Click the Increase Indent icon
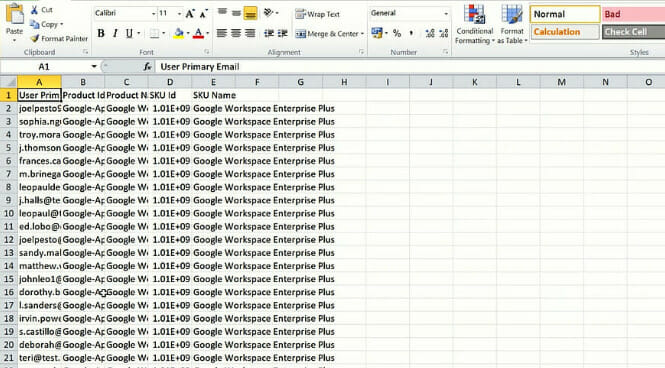The image size is (665, 368). [283, 33]
